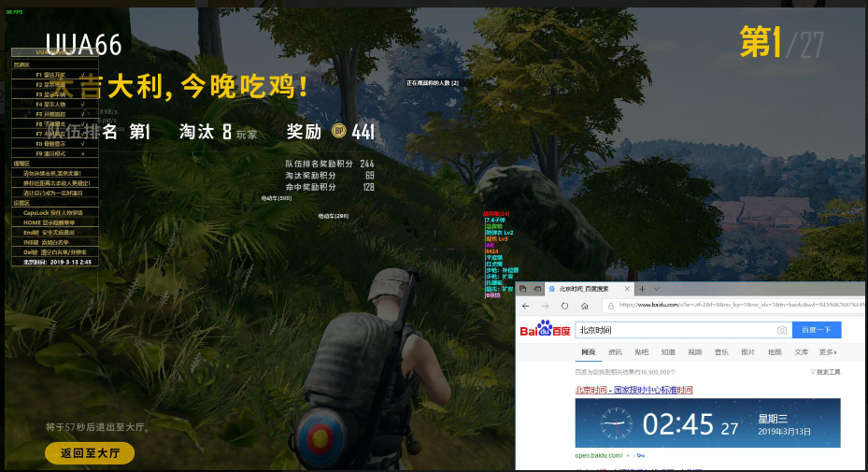Go back in the browser window
The width and height of the screenshot is (868, 472).
(x=525, y=306)
